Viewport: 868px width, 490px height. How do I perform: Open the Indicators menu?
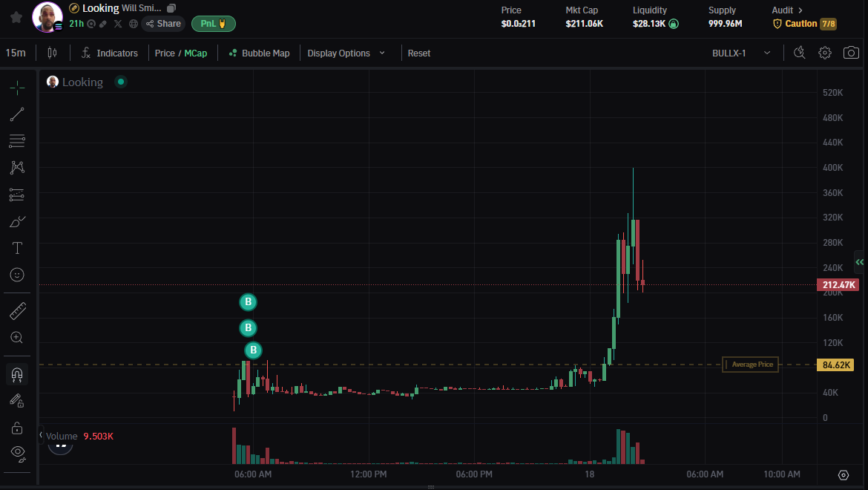[x=110, y=53]
